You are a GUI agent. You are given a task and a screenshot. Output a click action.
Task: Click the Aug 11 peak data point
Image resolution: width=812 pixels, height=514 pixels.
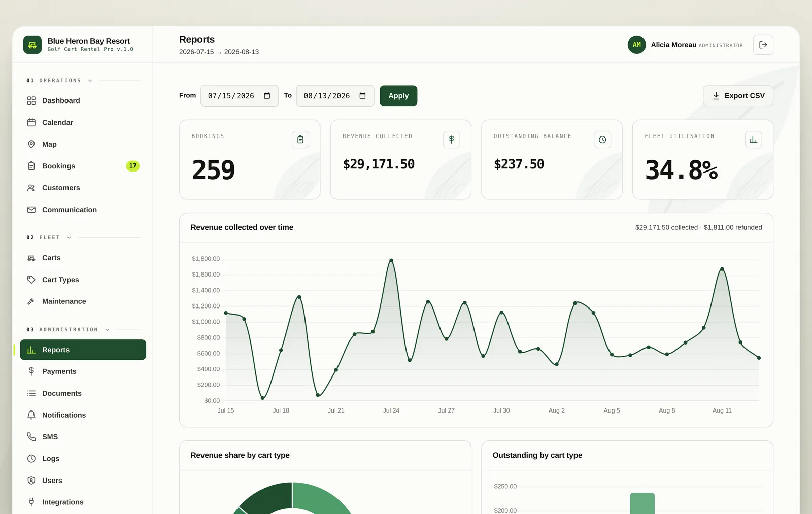(x=722, y=269)
